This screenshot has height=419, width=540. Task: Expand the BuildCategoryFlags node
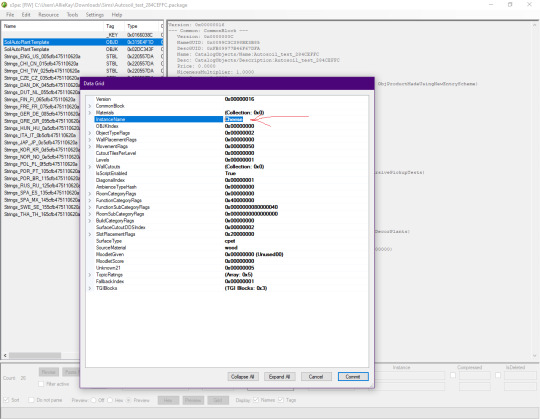pyautogui.click(x=90, y=221)
